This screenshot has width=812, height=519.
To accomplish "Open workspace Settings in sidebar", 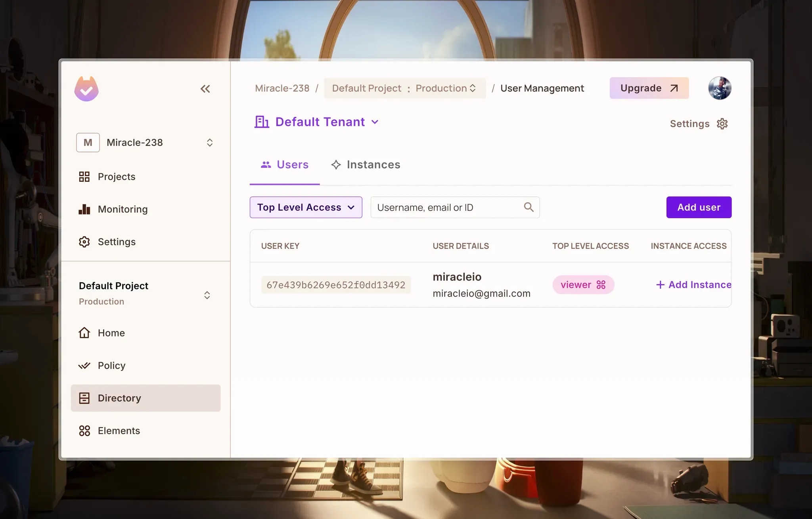I will click(116, 242).
